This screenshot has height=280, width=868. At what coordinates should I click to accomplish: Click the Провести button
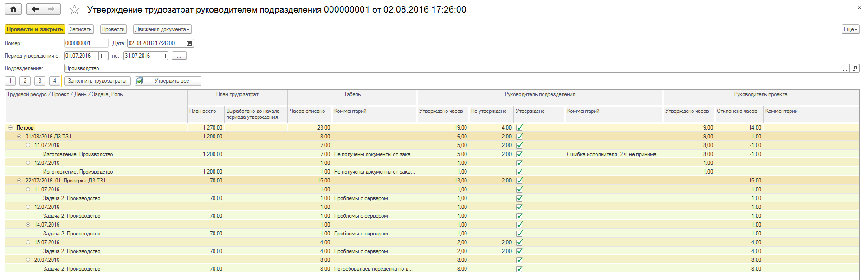point(113,29)
